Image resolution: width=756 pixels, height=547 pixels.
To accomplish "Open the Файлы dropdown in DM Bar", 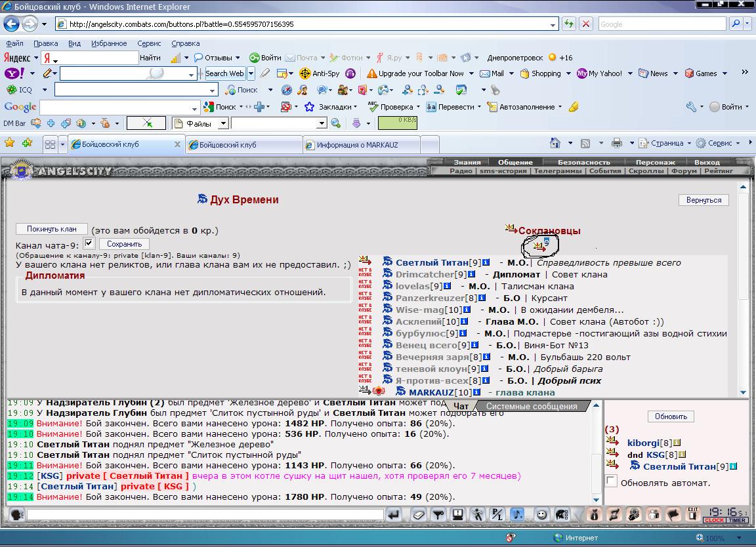I will 223,124.
